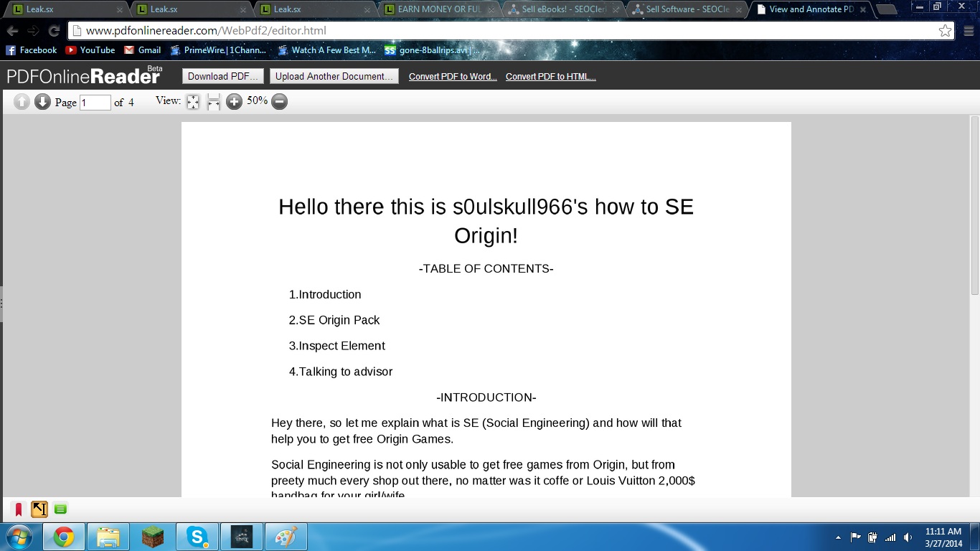This screenshot has height=551, width=980.
Task: Open a new browser tab
Action: click(x=887, y=9)
